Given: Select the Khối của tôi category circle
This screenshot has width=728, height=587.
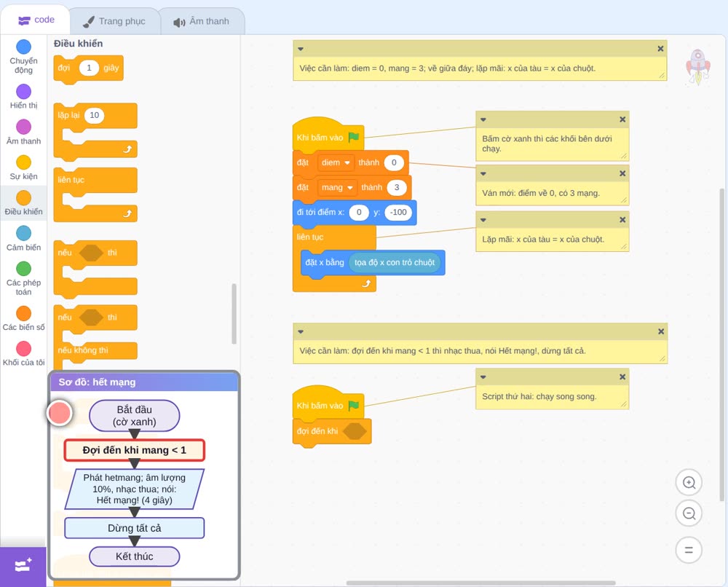Looking at the screenshot, I should pos(24,349).
